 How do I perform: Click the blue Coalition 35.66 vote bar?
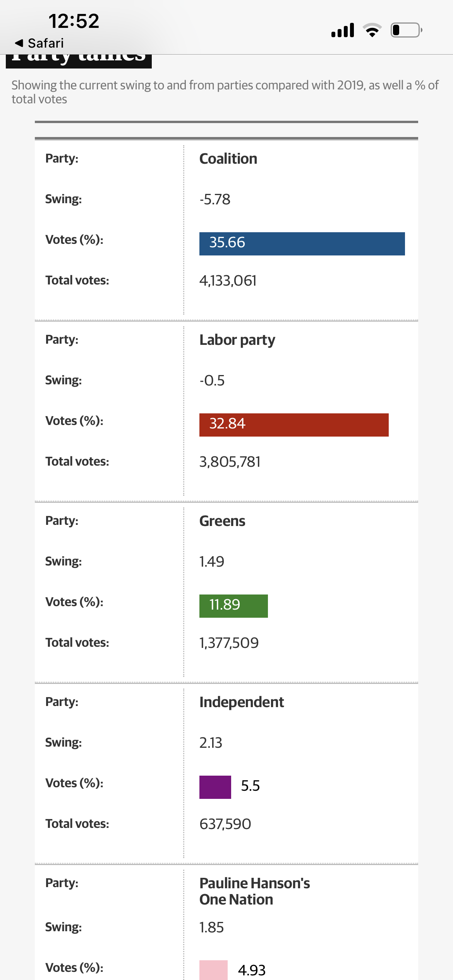(x=302, y=244)
